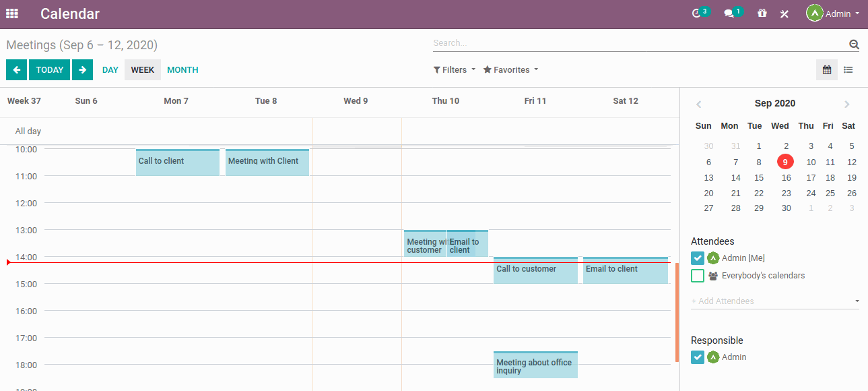Switch to list view icon
This screenshot has height=391, width=868.
point(848,69)
